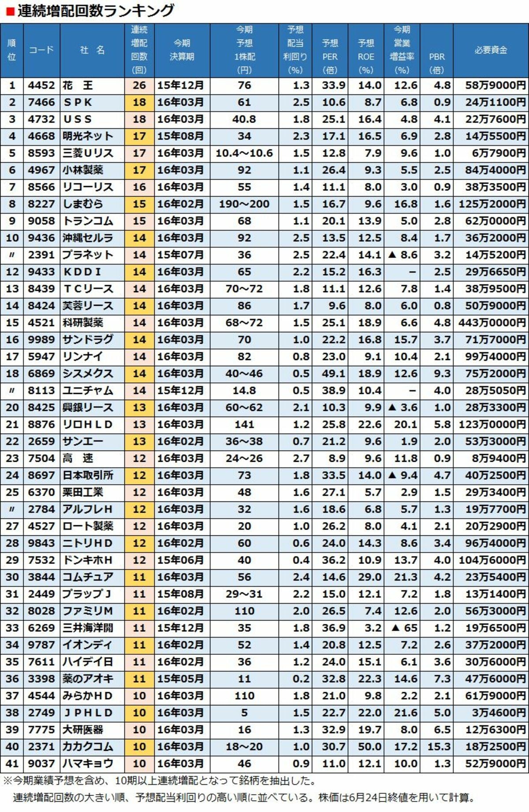529x812 pixels.
Task: Click company name 芙蓉リース
Action: 88,306
